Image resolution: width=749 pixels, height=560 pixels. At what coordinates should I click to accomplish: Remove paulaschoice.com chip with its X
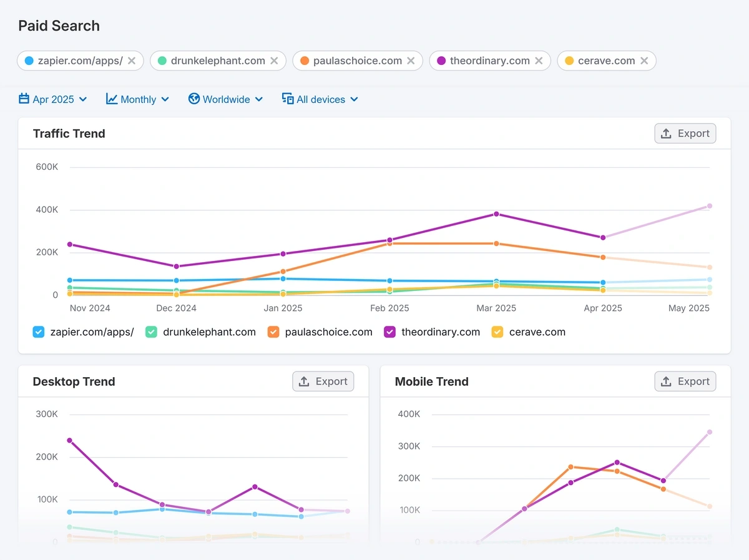411,61
